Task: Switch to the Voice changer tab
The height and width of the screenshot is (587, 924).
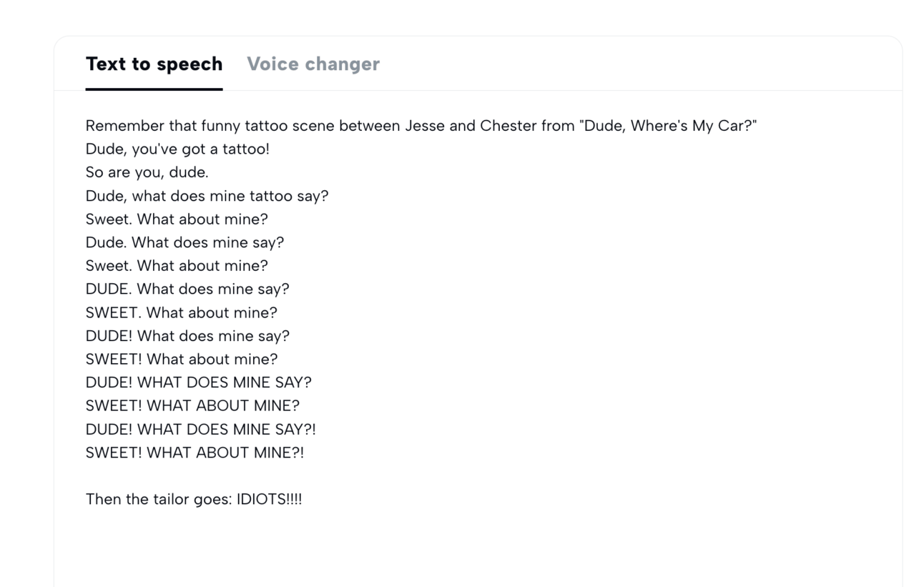Action: click(x=313, y=64)
